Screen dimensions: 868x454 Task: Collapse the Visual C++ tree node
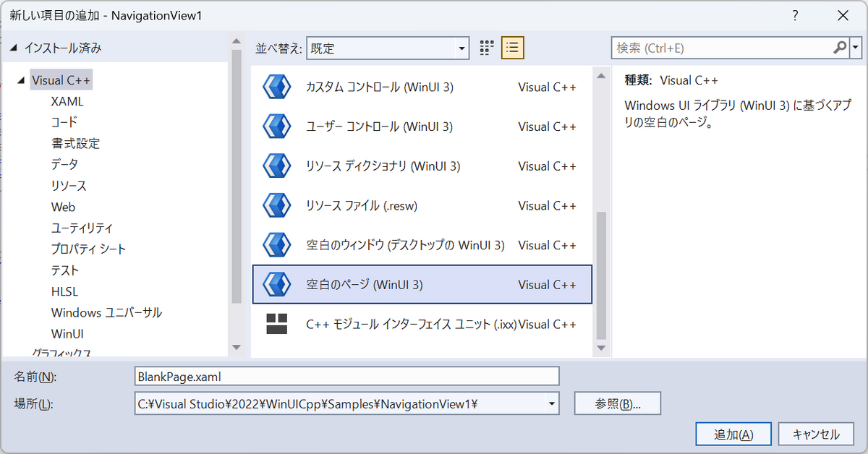(x=20, y=81)
